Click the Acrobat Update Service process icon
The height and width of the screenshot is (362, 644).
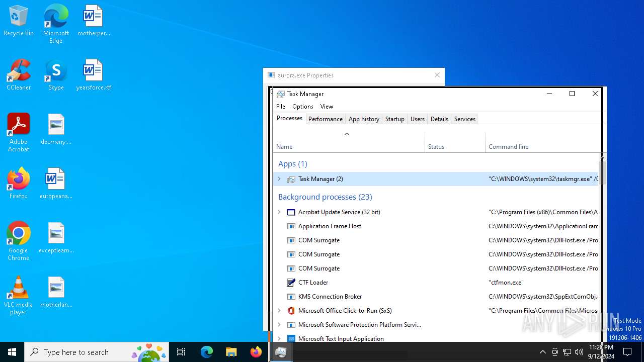click(291, 212)
